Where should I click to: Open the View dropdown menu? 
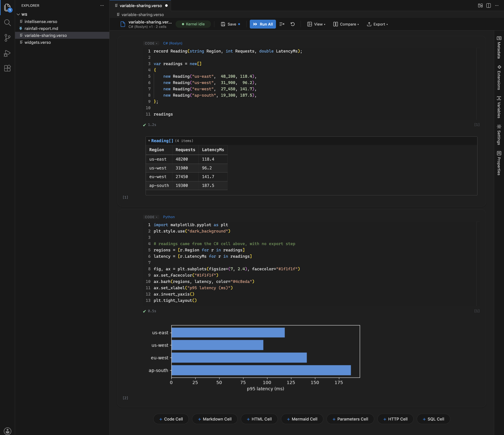316,24
